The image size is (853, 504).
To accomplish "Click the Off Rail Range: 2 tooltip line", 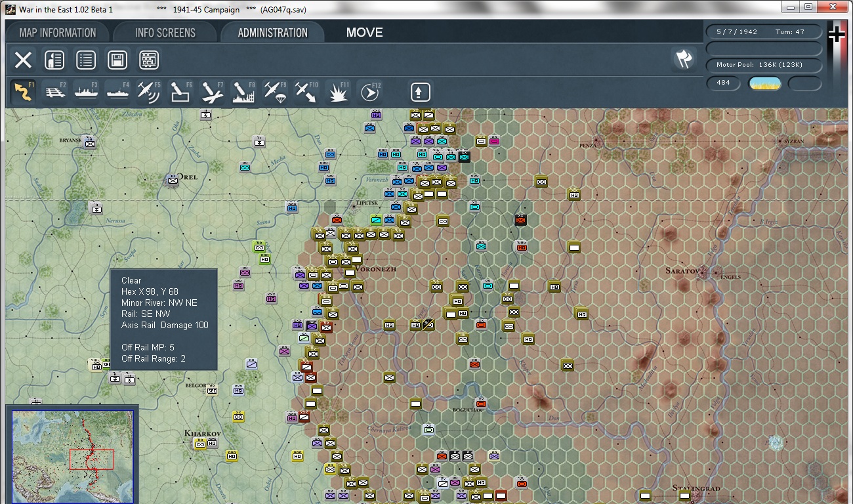I will tap(154, 358).
